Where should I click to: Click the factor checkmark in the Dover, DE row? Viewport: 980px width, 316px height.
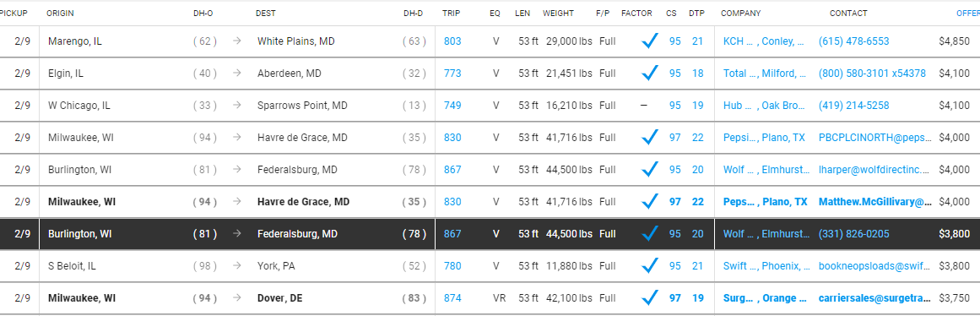(x=650, y=298)
